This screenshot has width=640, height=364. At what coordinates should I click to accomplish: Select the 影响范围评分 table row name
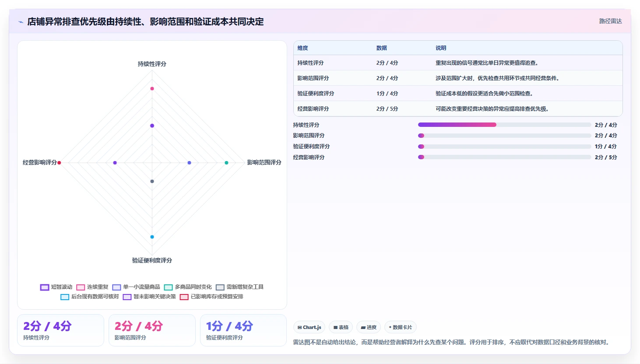coord(313,78)
